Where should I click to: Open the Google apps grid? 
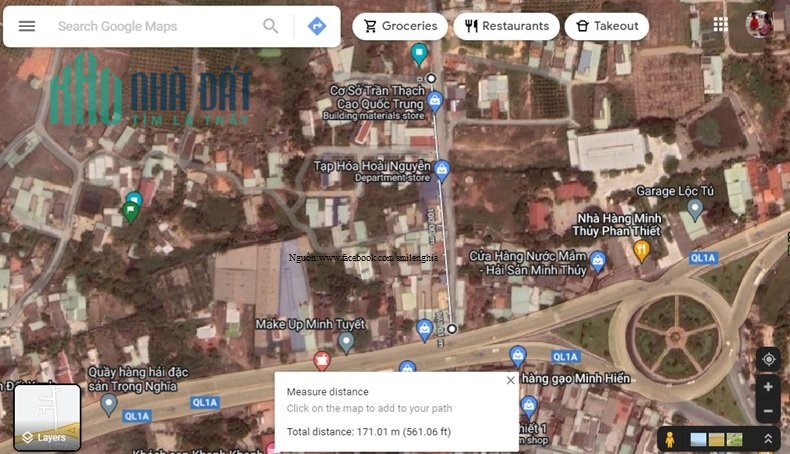720,24
